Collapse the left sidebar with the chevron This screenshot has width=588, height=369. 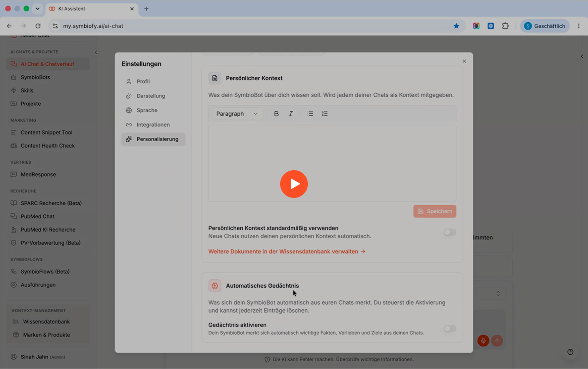coord(96,52)
